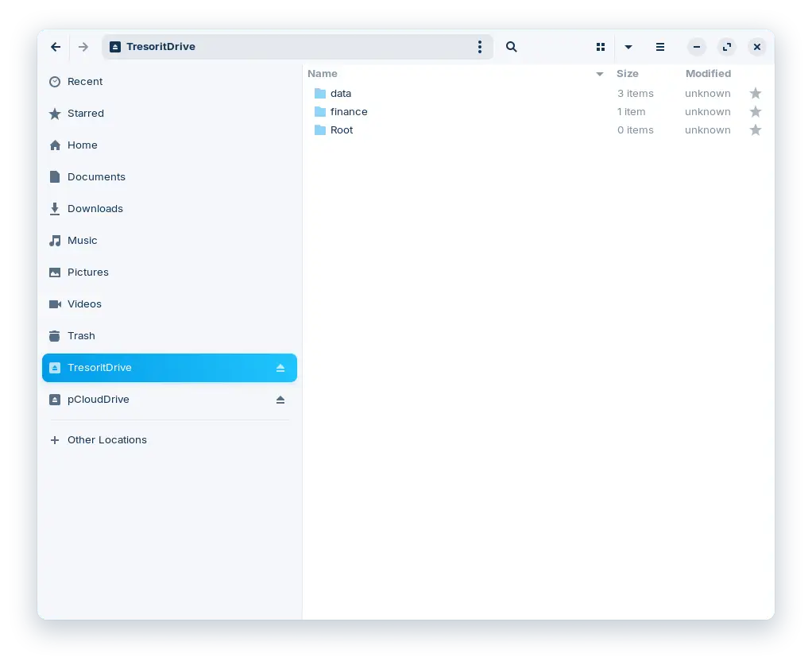The image size is (812, 665).
Task: Open Trash in the sidebar
Action: click(x=169, y=336)
